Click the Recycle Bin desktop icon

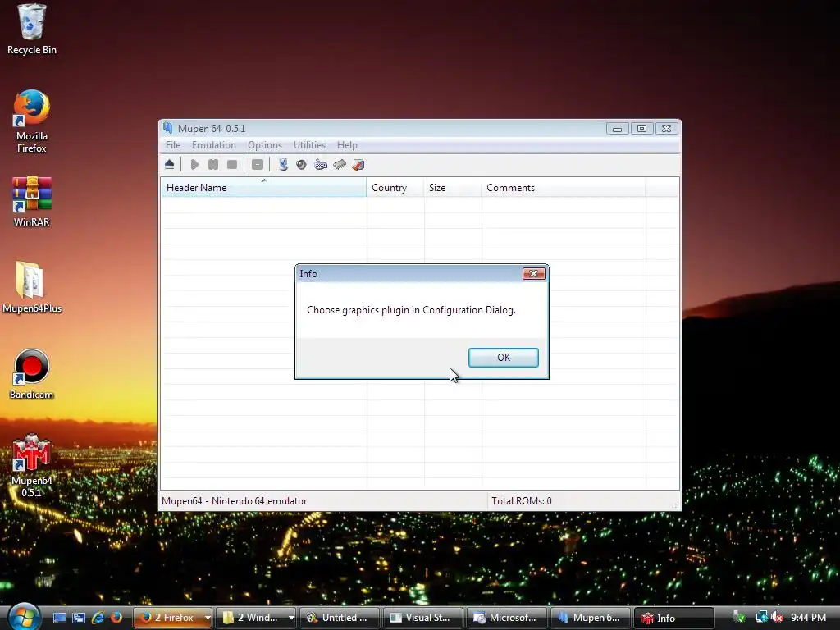click(x=32, y=30)
